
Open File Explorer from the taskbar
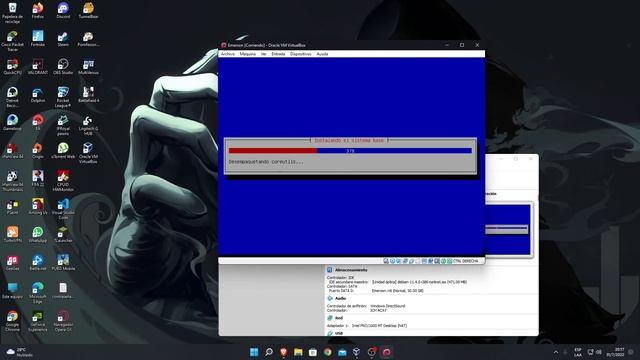click(x=298, y=352)
